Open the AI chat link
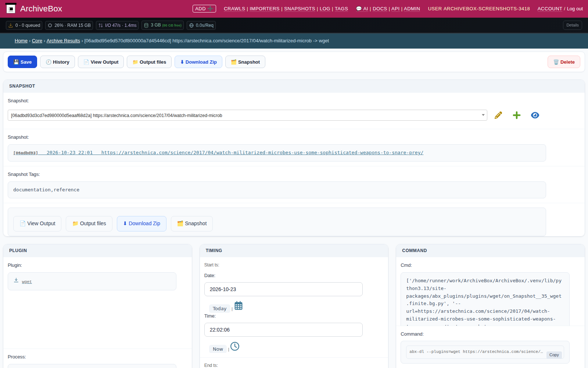The image size is (588, 368). pyautogui.click(x=362, y=9)
